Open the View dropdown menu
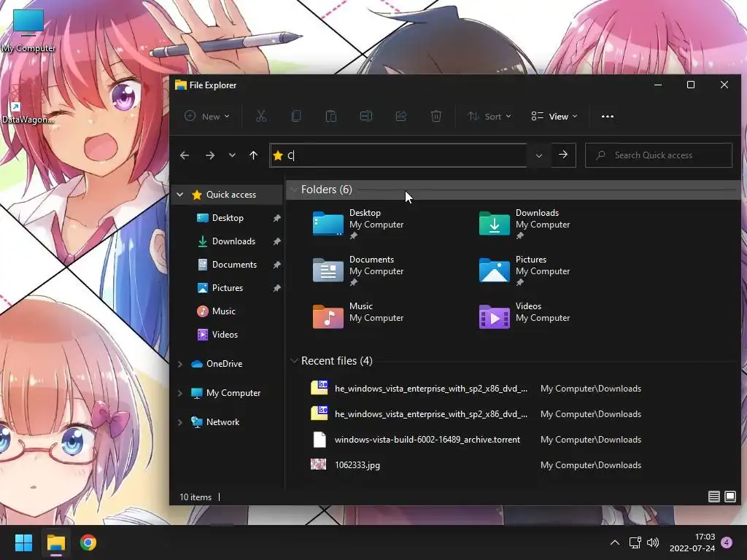The width and height of the screenshot is (747, 560). [554, 116]
